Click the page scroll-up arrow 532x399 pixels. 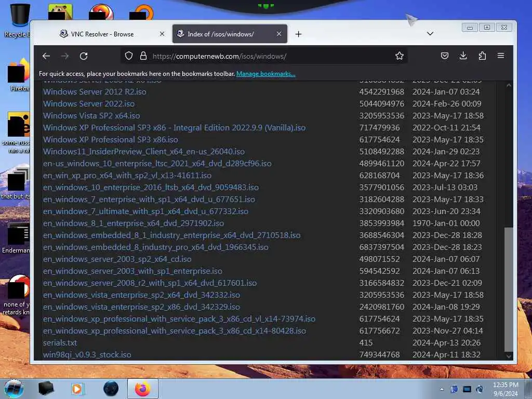click(509, 86)
